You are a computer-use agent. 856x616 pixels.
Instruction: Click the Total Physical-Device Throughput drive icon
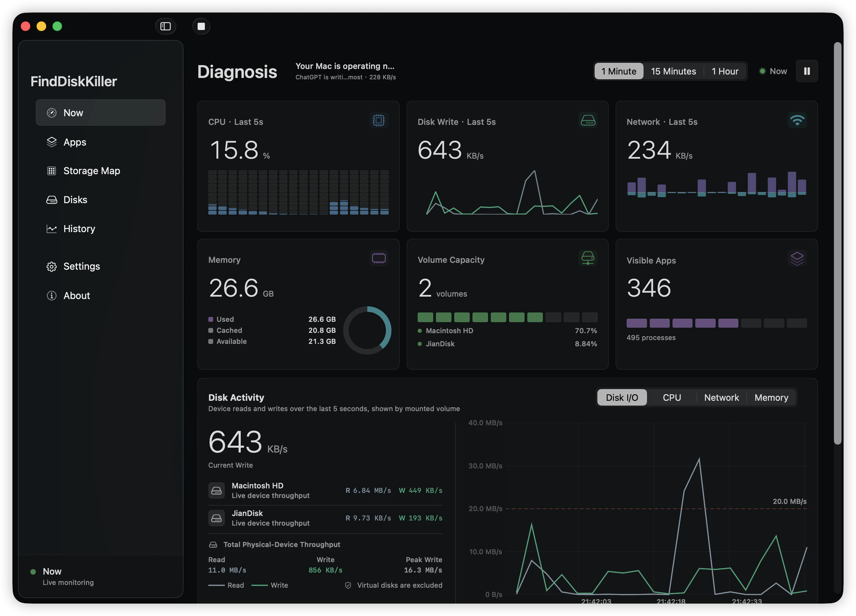pos(213,545)
